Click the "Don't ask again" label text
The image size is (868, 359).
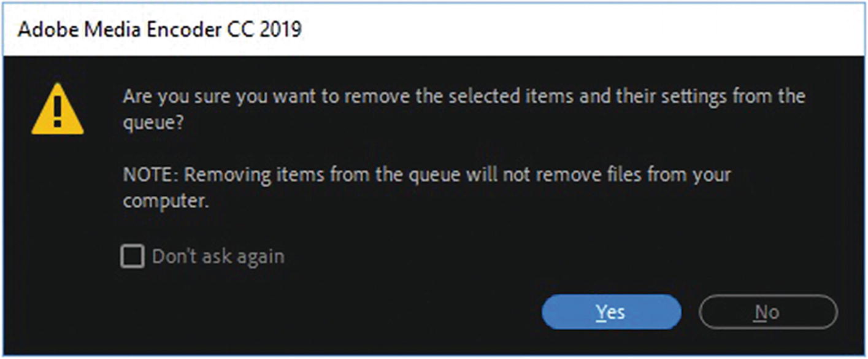coord(218,257)
